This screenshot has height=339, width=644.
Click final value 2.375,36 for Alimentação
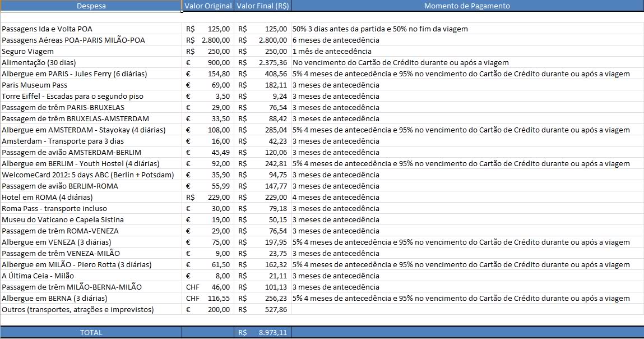tap(262, 62)
